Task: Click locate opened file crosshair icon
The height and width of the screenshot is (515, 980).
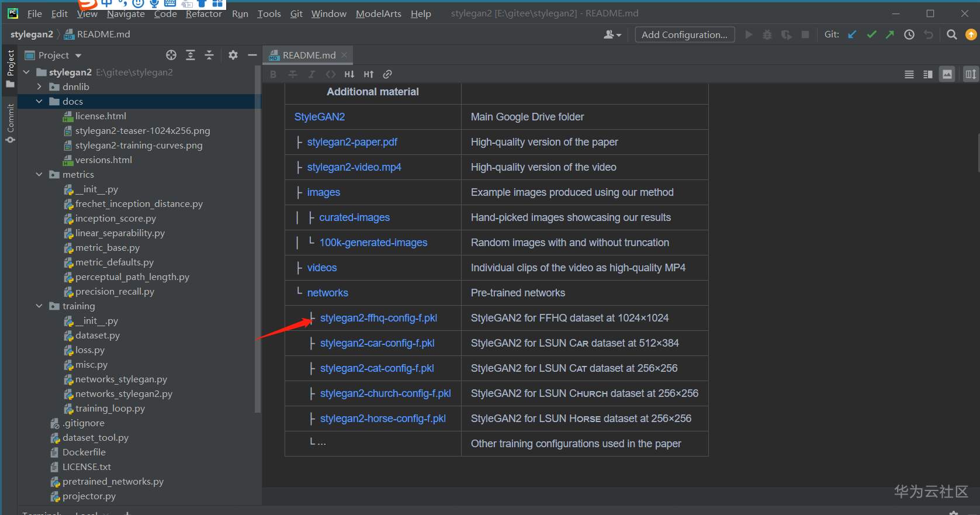Action: (x=171, y=55)
